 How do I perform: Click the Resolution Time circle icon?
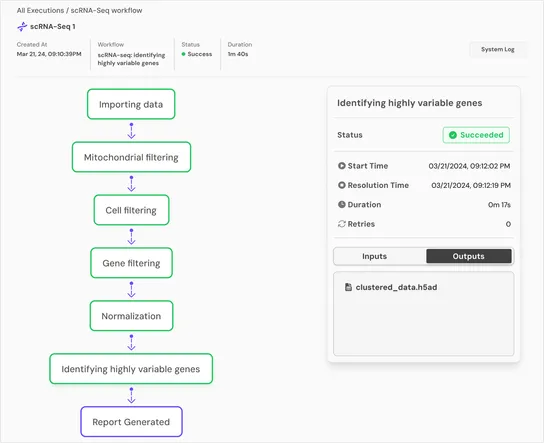[x=342, y=185]
